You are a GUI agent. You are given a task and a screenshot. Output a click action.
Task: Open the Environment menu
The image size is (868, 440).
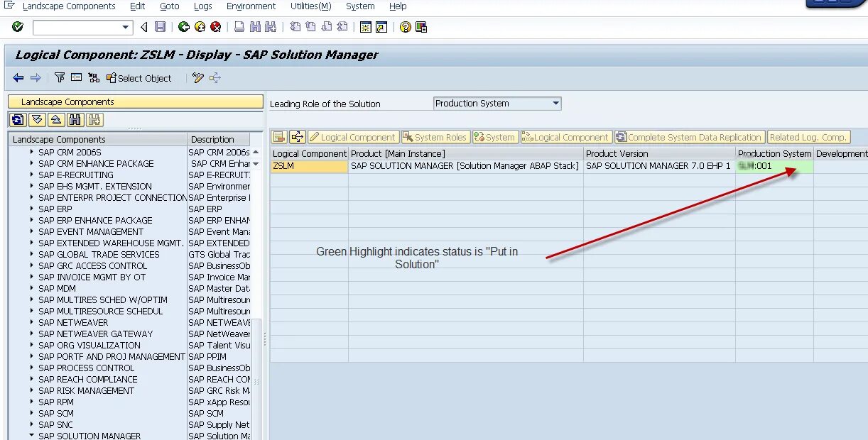(x=252, y=6)
